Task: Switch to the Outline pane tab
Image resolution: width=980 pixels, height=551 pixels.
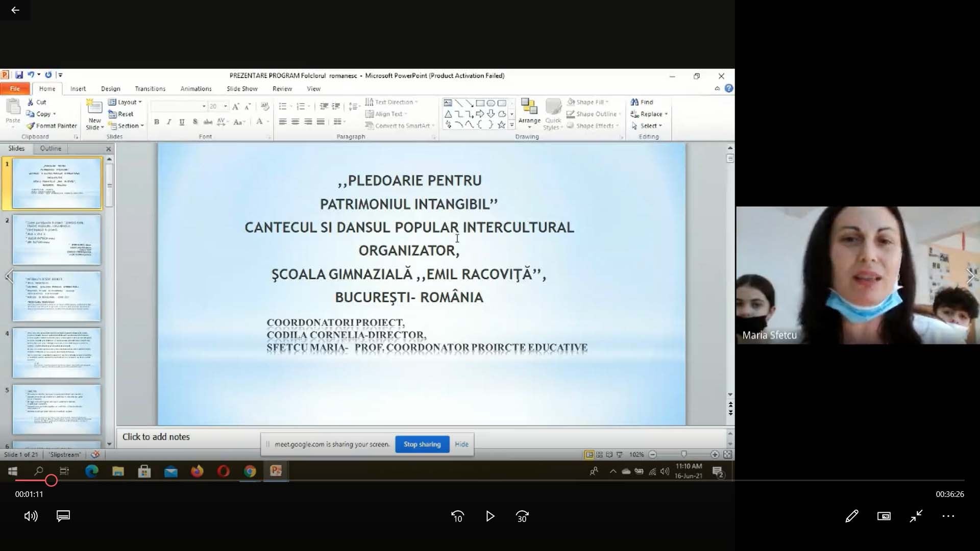Action: click(51, 148)
